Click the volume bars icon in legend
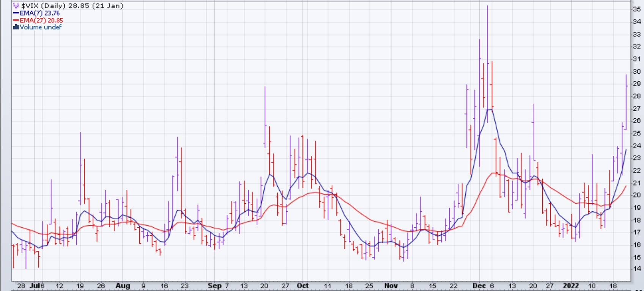The height and width of the screenshot is (291, 644). [16, 27]
